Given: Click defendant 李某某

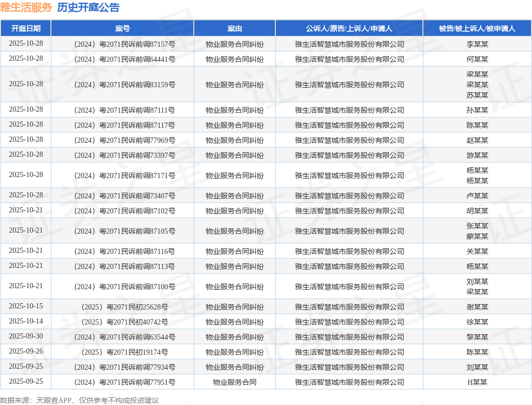Looking at the screenshot, I should click(x=477, y=44).
